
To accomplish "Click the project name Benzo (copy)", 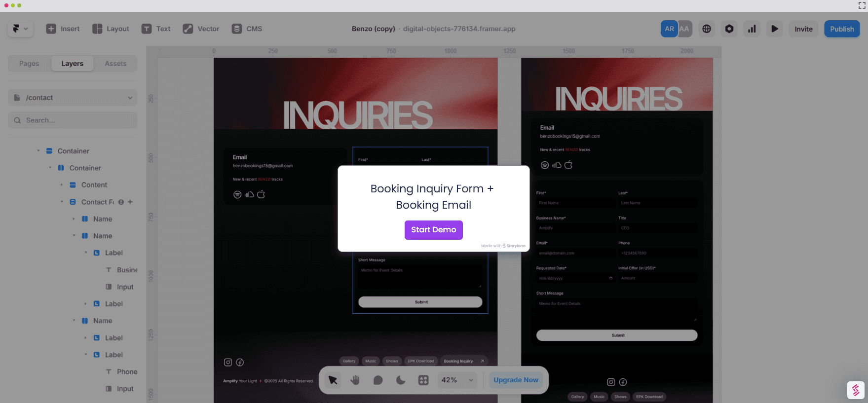I will pos(373,29).
